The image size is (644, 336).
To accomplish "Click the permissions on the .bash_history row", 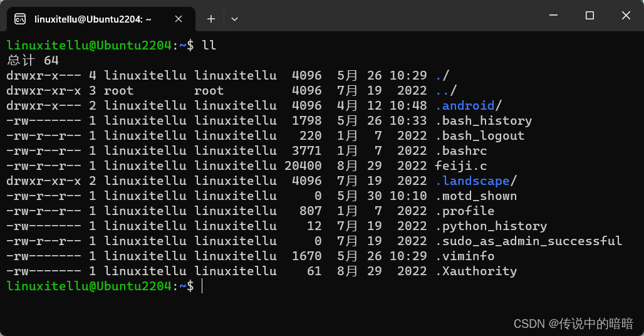I will click(x=44, y=121).
